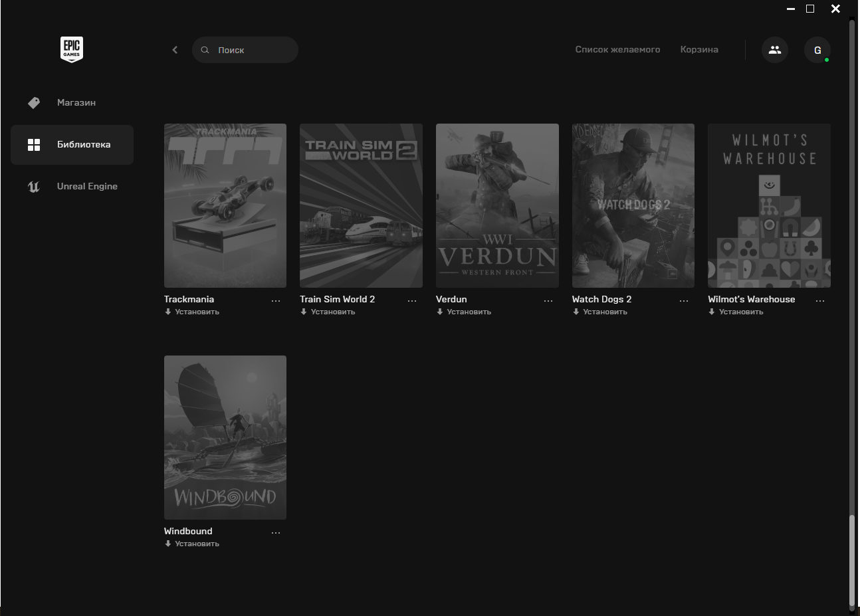Open the Магазин store section
This screenshot has width=860, height=616.
[x=72, y=102]
